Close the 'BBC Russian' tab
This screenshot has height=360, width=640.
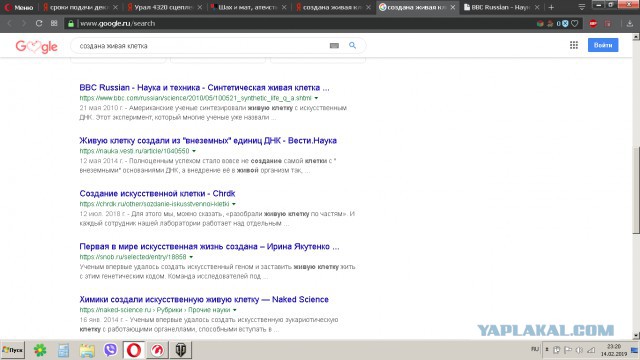537,7
